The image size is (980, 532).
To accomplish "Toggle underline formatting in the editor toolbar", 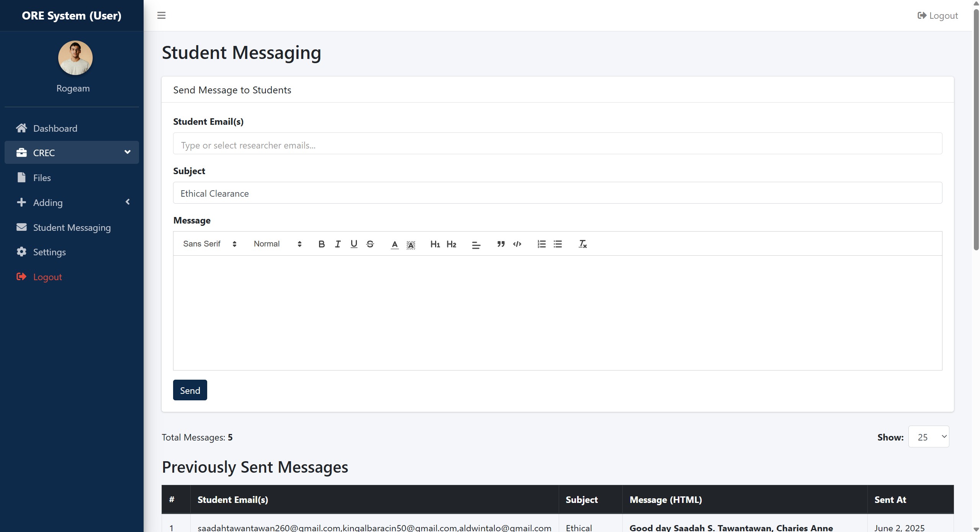I will pos(354,244).
